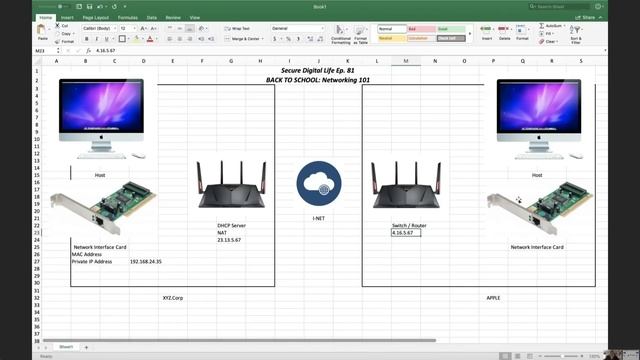The height and width of the screenshot is (360, 640).
Task: Apply the Bad cell style
Action: [x=422, y=29]
